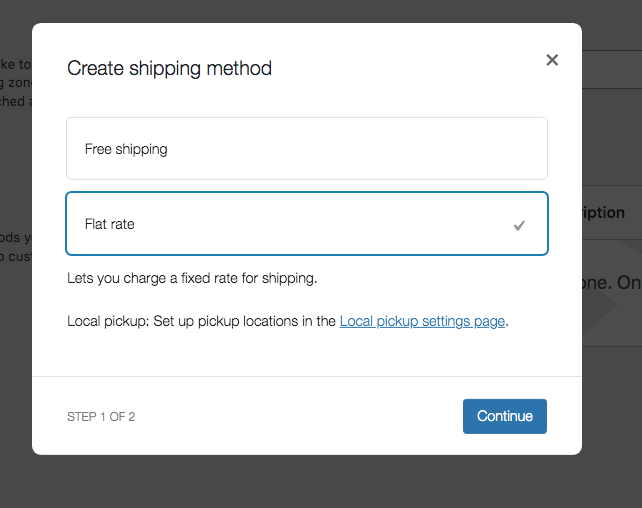The height and width of the screenshot is (508, 642).
Task: Click the Flat rate label text
Action: coord(110,224)
